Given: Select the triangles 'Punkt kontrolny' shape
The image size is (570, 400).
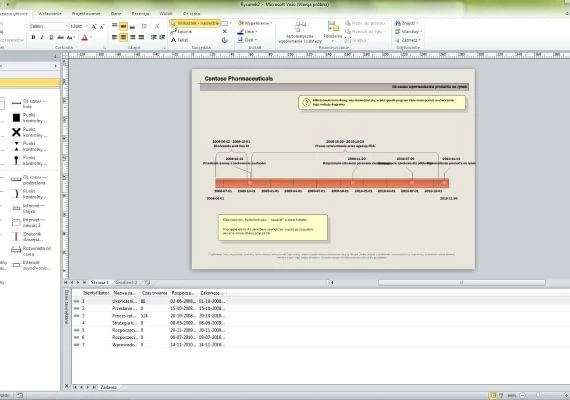Looking at the screenshot, I should (30, 146).
